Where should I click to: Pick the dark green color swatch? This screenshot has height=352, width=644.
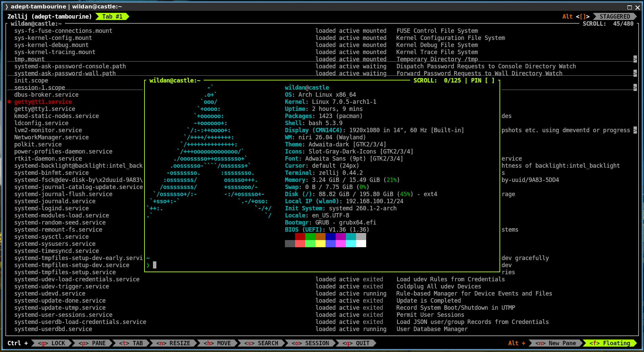pyautogui.click(x=310, y=237)
